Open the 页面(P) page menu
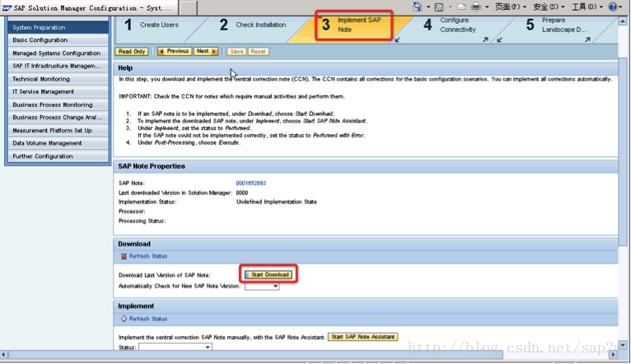 tap(511, 7)
